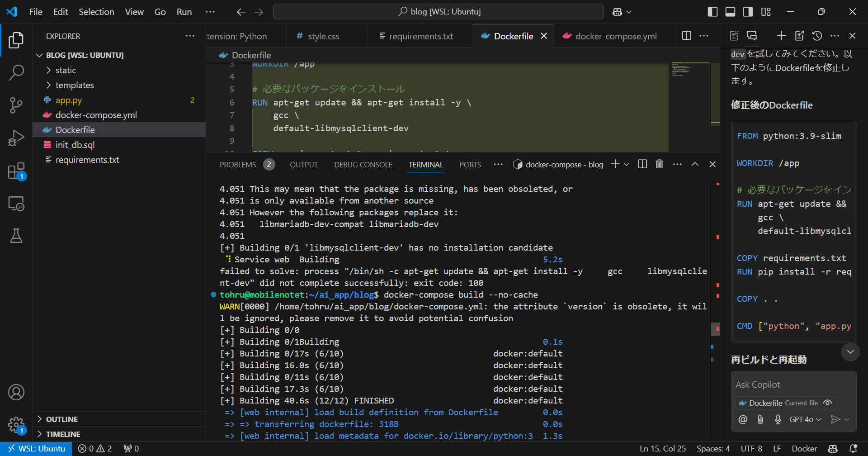Open the Source Control view
Viewport: 868px width, 456px height.
pyautogui.click(x=16, y=105)
